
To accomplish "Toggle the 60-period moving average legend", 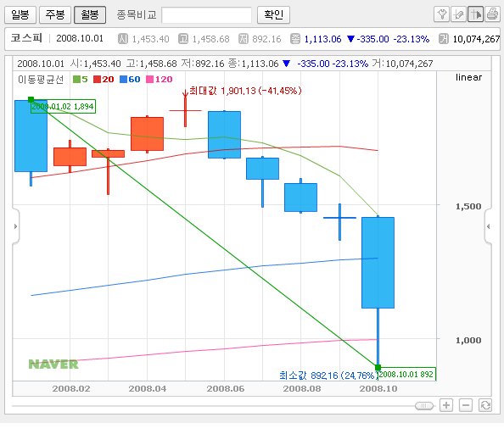I will [130, 80].
